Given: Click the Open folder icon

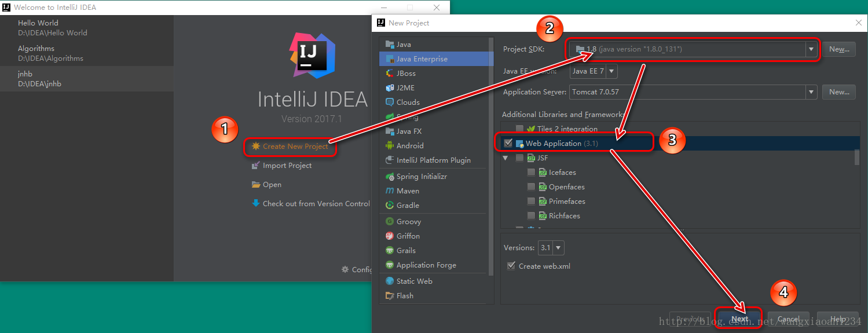Looking at the screenshot, I should pos(256,185).
